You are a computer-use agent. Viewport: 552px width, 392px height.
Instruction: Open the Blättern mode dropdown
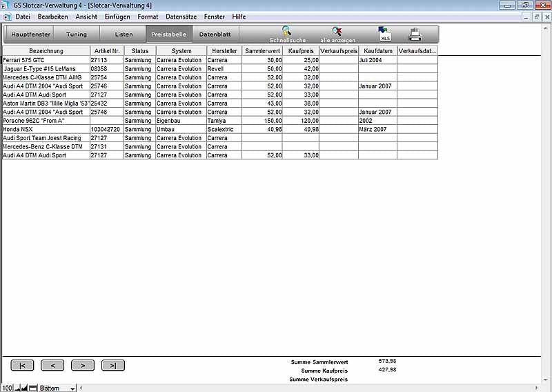72,389
